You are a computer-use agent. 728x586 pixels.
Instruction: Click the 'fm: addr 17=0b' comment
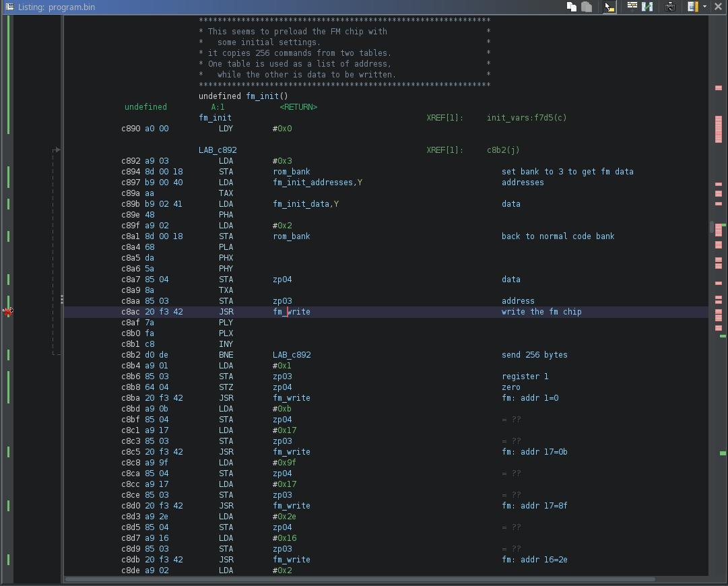click(x=535, y=452)
